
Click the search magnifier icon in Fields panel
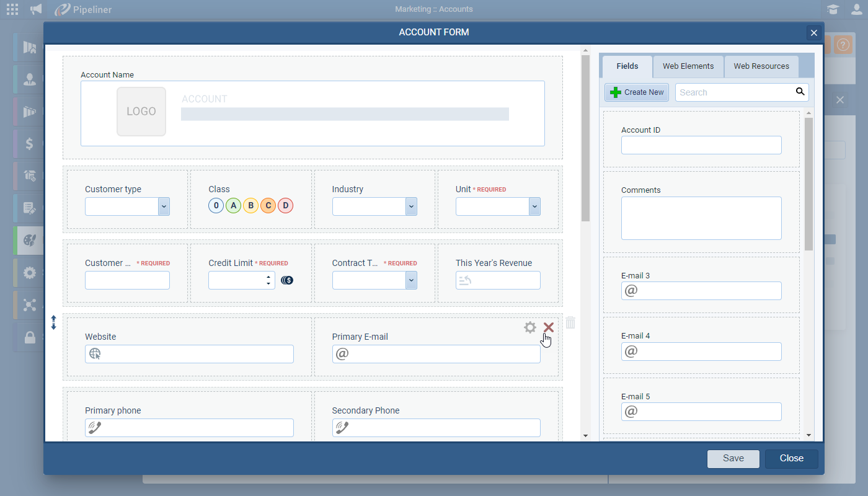click(x=800, y=92)
